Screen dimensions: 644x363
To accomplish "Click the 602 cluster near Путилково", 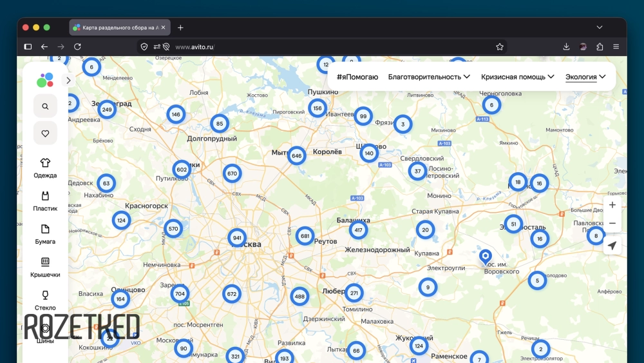I will [182, 170].
